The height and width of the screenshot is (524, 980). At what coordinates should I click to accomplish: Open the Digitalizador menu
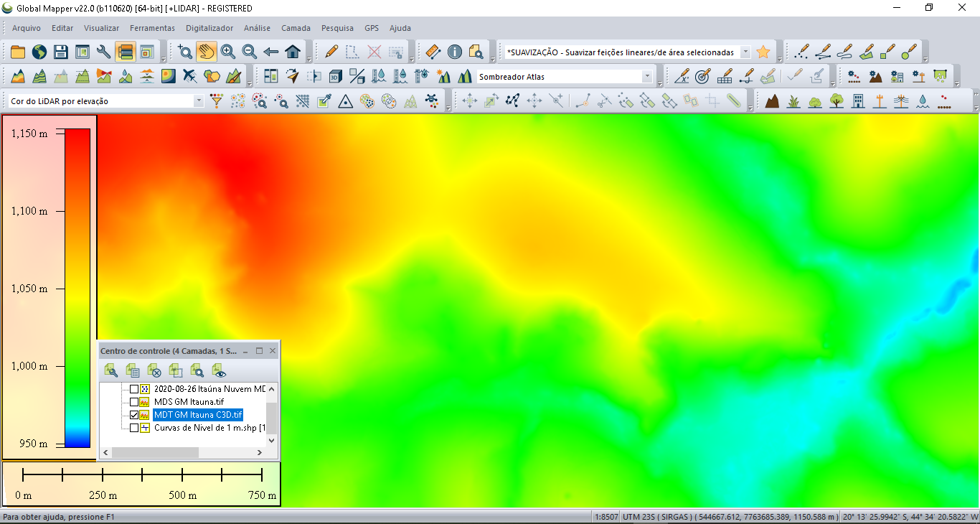pyautogui.click(x=209, y=28)
